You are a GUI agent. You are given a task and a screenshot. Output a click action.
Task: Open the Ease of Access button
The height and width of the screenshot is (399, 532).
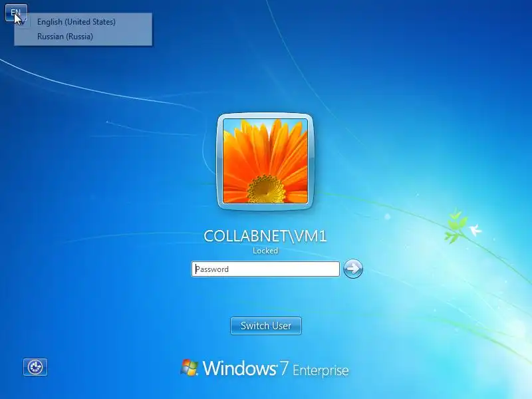pos(35,367)
